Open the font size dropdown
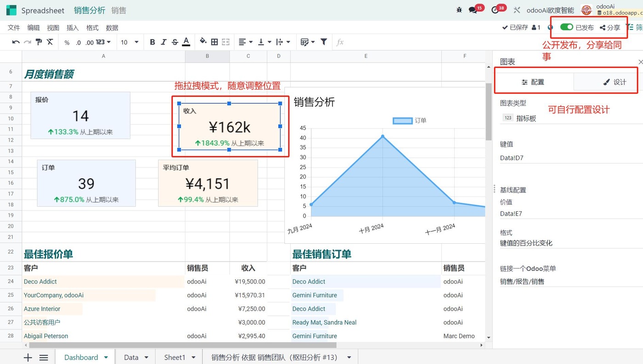The height and width of the screenshot is (364, 643). 130,42
